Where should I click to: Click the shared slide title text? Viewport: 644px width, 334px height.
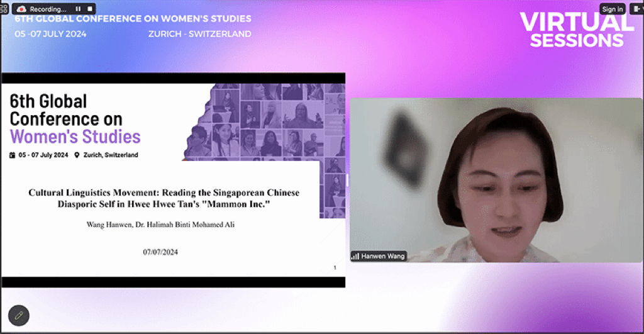pyautogui.click(x=164, y=198)
